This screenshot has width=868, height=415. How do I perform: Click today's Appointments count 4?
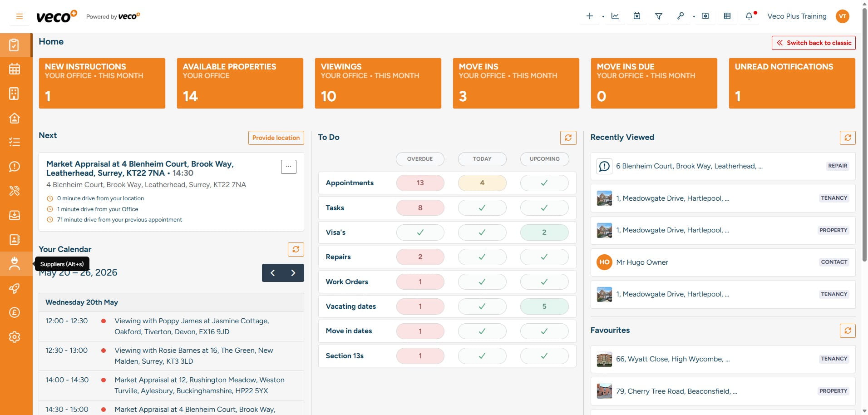click(482, 183)
